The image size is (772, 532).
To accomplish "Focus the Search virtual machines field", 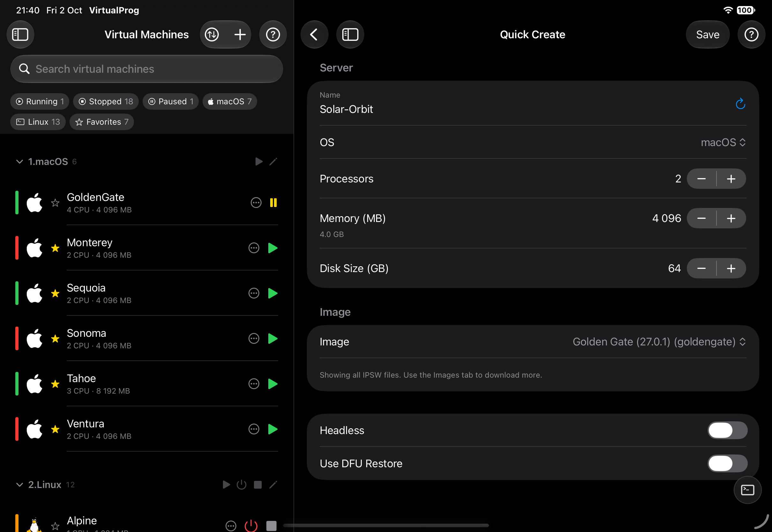I will pos(147,69).
